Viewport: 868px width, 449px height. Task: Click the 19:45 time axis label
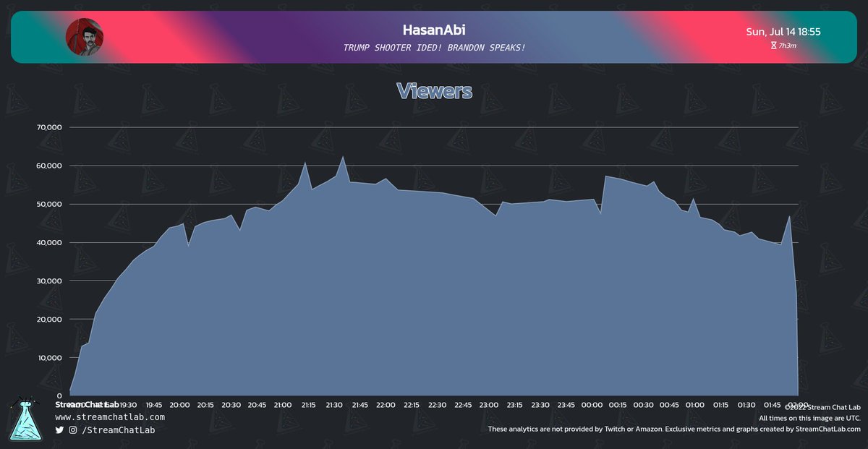(153, 405)
